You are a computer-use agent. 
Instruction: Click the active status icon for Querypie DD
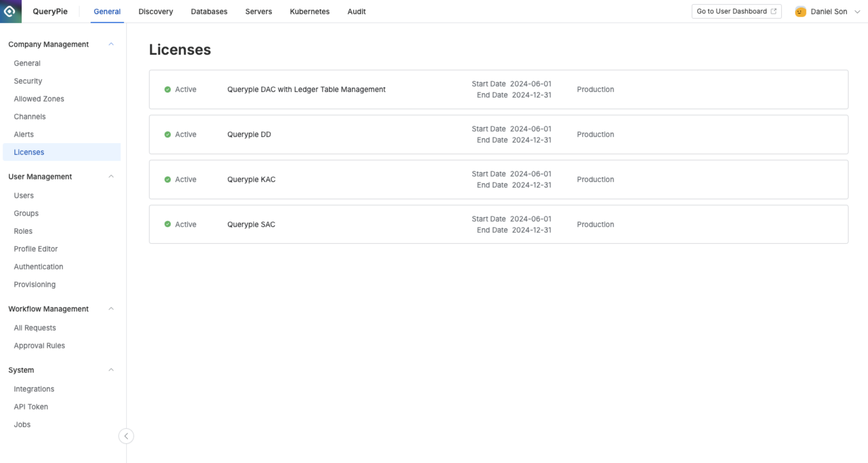pyautogui.click(x=167, y=134)
